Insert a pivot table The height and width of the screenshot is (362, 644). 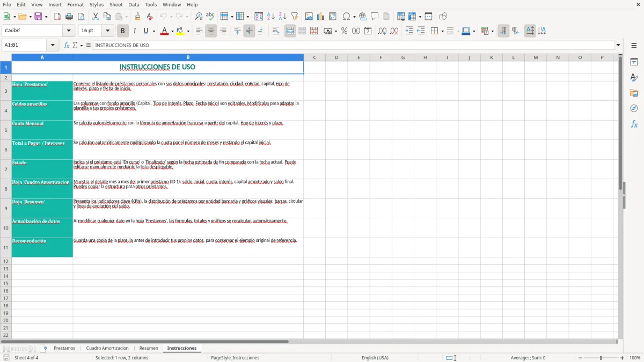coord(333,17)
